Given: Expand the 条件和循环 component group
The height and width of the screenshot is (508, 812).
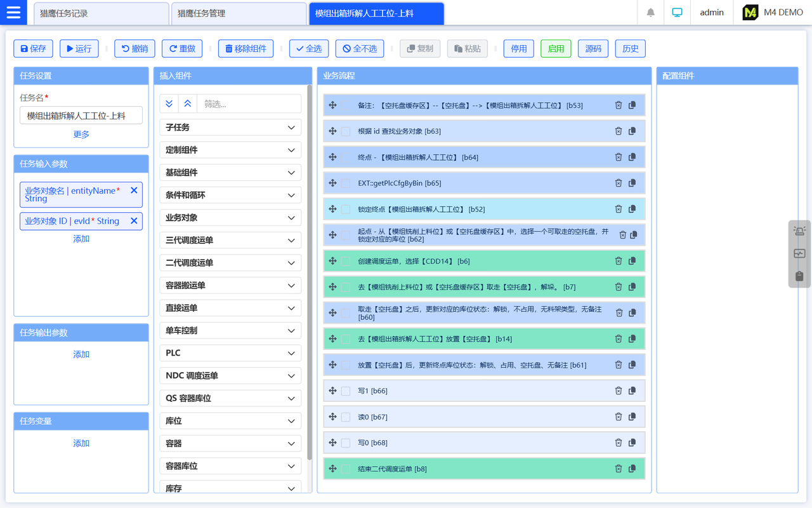Looking at the screenshot, I should (230, 195).
